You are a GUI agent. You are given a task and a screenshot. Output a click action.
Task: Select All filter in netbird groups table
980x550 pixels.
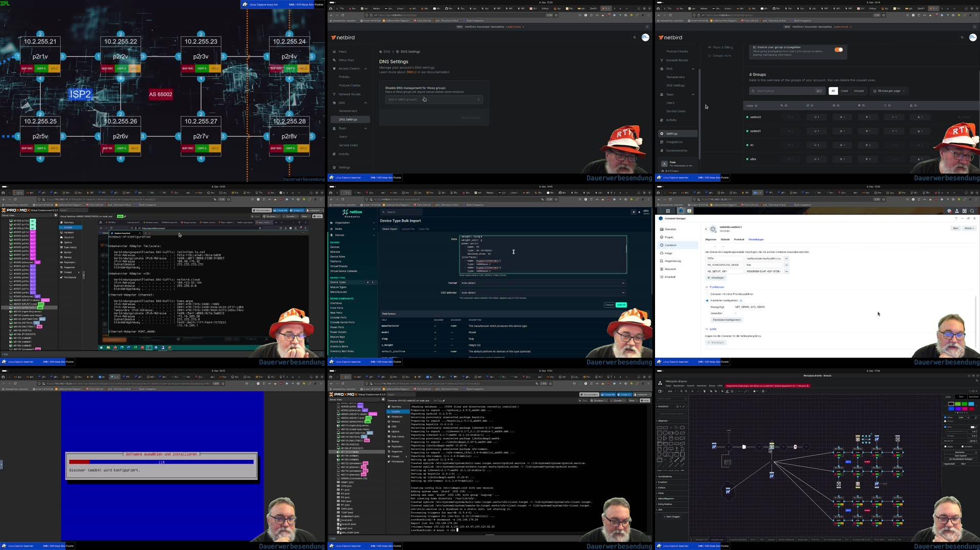pos(833,91)
